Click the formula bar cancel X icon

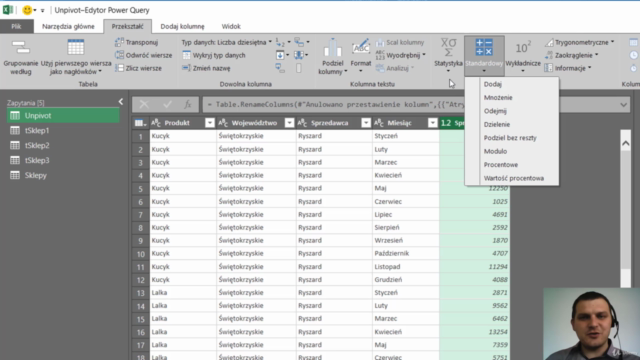pyautogui.click(x=144, y=104)
